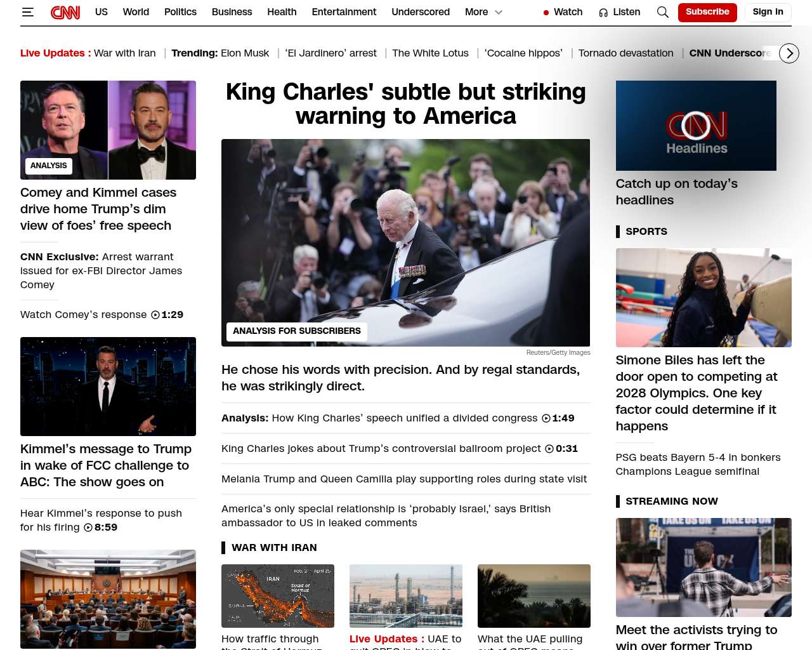Image resolution: width=812 pixels, height=650 pixels.
Task: Open the World section
Action: click(136, 12)
